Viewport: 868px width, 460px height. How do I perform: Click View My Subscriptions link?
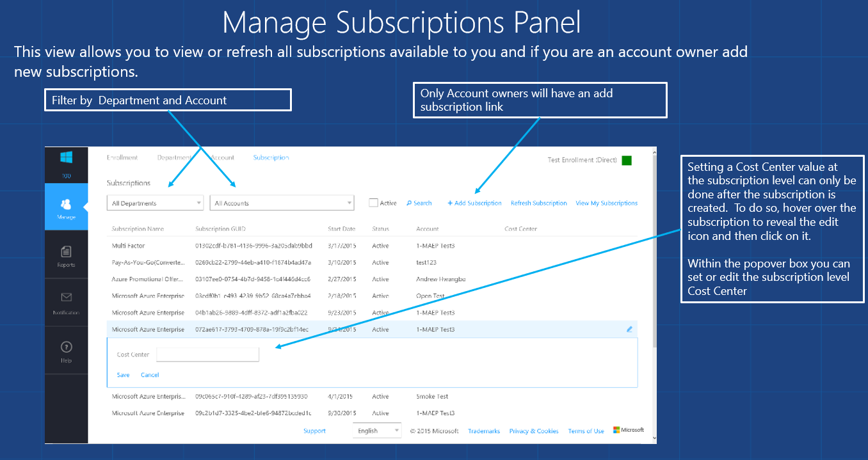(x=607, y=203)
